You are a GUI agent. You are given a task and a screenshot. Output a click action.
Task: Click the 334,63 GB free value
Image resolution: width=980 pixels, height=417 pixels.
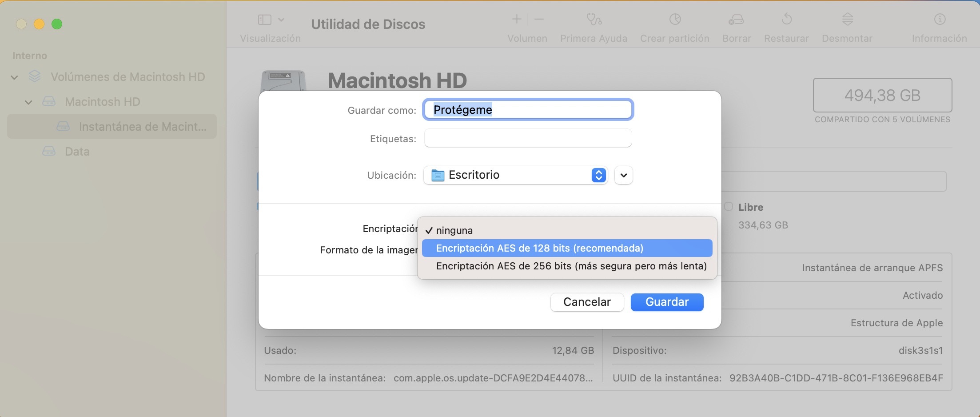763,225
